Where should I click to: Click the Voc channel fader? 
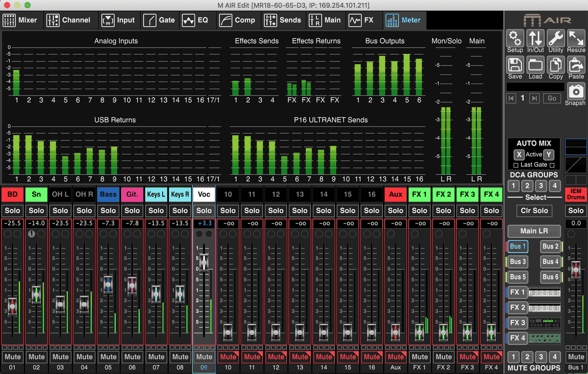coord(204,262)
